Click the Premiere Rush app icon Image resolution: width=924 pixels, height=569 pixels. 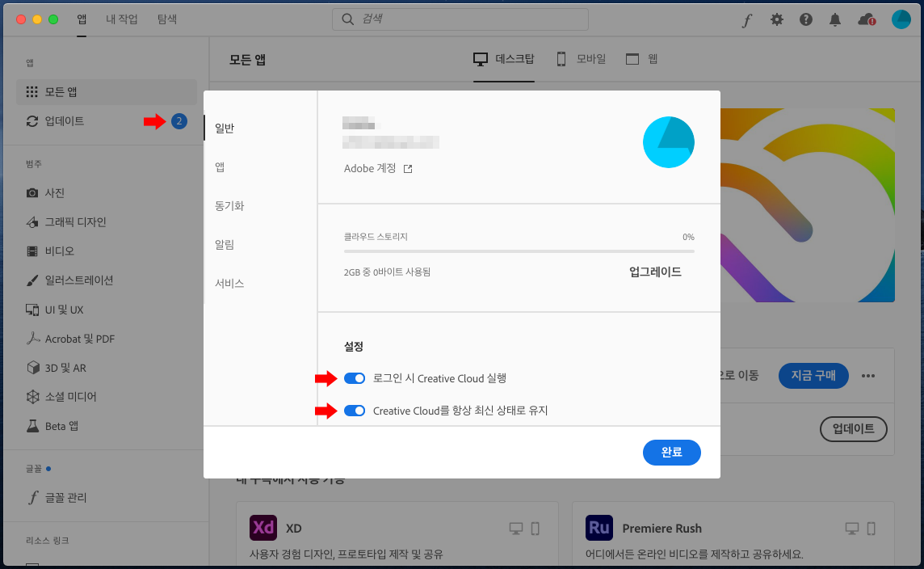tap(598, 528)
